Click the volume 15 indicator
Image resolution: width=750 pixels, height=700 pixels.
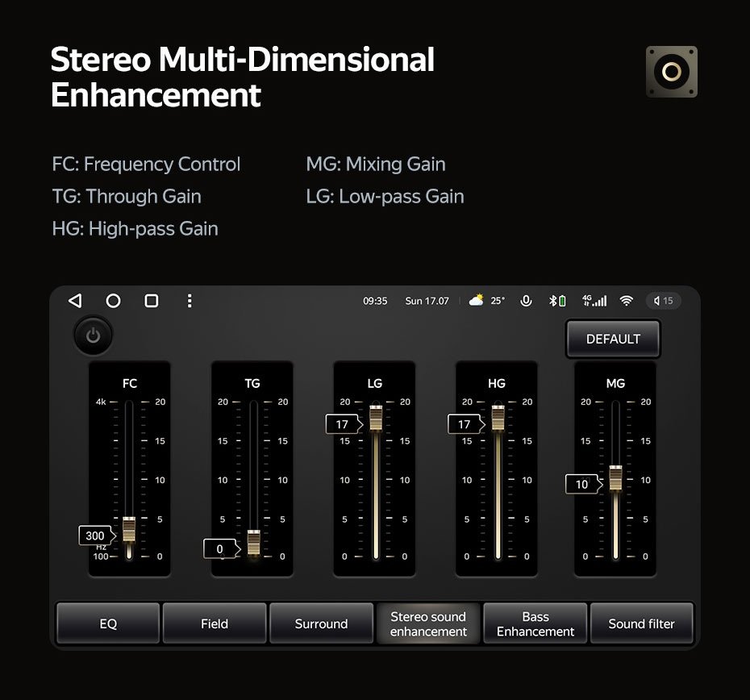point(664,301)
